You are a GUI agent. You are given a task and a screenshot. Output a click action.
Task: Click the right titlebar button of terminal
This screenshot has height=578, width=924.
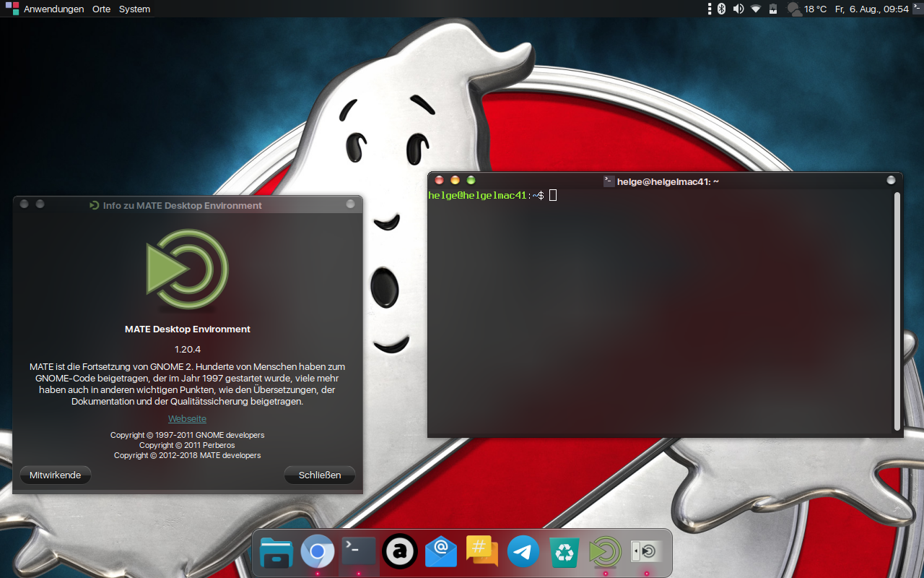[891, 180]
